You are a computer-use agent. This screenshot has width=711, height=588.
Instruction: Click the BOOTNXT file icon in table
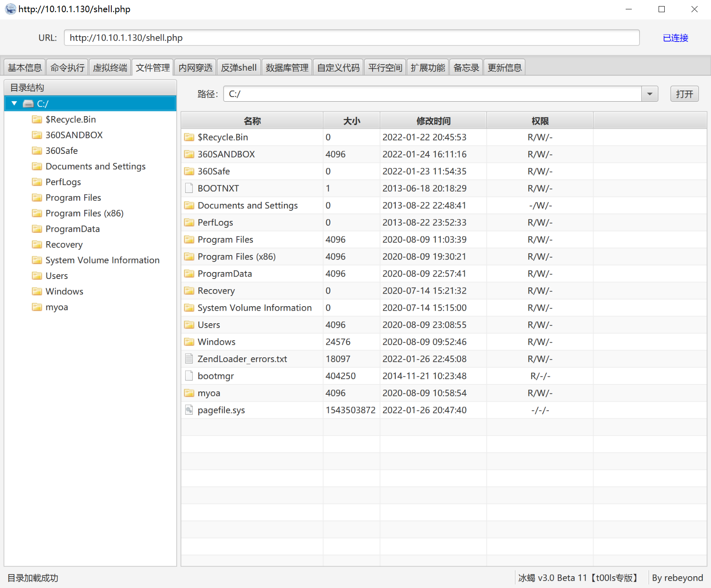click(189, 188)
